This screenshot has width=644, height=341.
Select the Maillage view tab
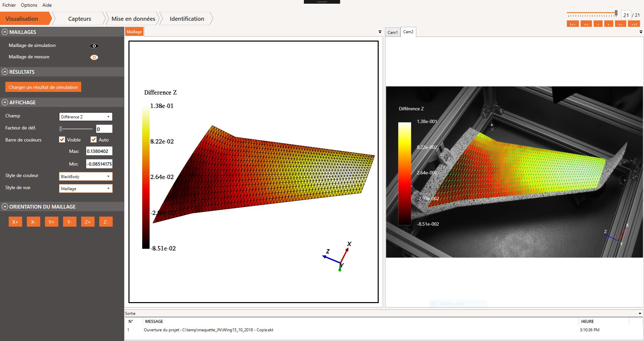pyautogui.click(x=134, y=32)
